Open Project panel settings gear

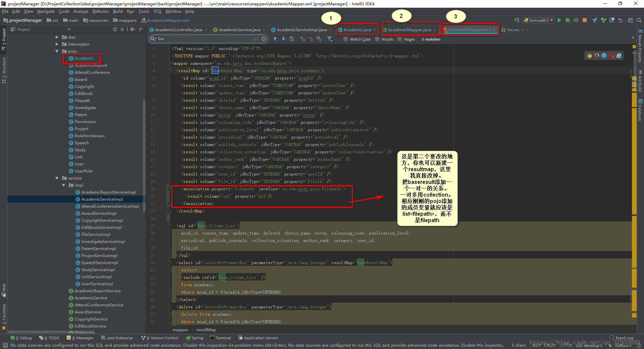click(x=133, y=30)
